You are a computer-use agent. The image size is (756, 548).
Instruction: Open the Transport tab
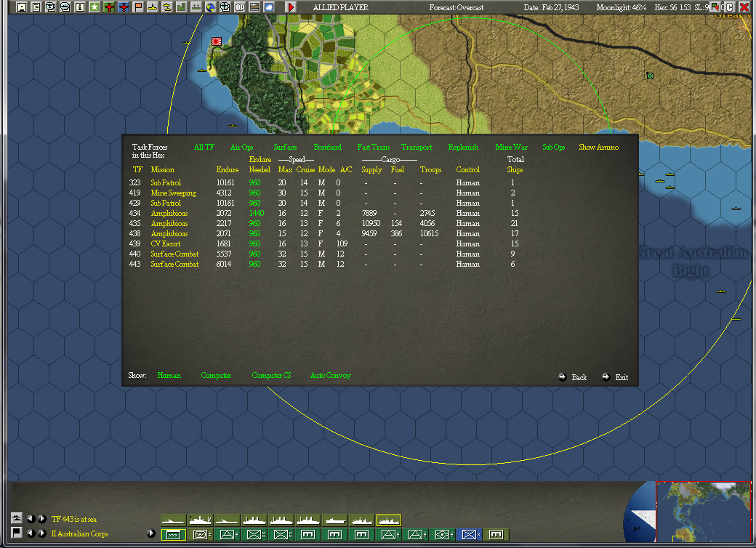coord(417,147)
